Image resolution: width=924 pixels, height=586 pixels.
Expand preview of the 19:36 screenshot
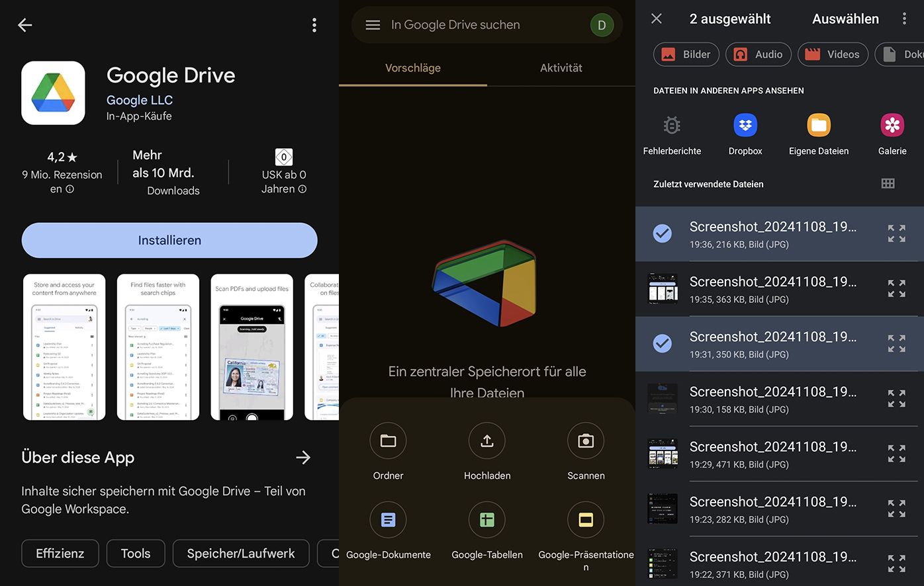click(x=897, y=233)
